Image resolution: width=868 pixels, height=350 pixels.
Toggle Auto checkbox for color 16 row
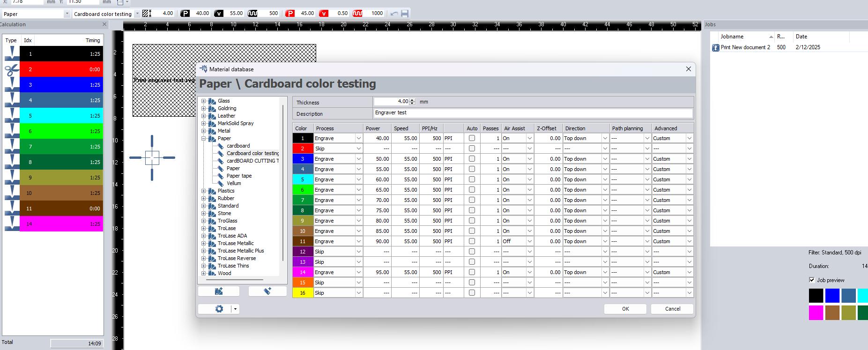tap(472, 293)
